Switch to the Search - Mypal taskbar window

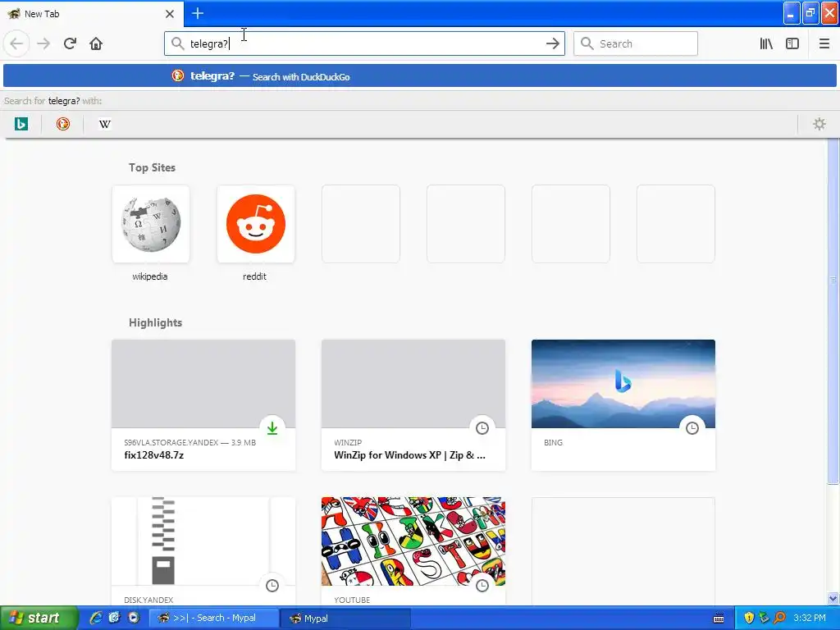(x=214, y=619)
